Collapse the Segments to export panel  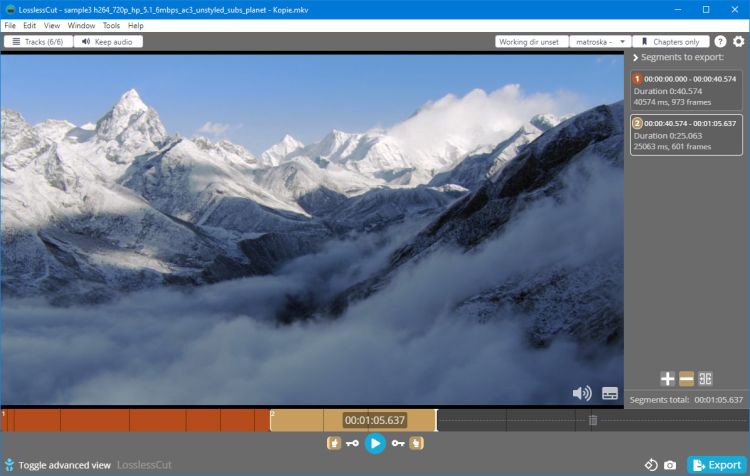635,58
